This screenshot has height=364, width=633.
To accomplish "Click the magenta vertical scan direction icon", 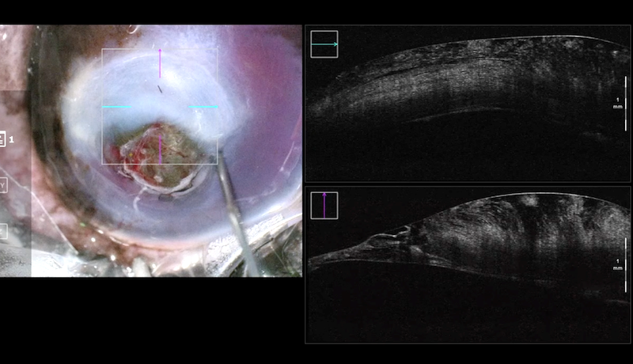I will coord(324,205).
